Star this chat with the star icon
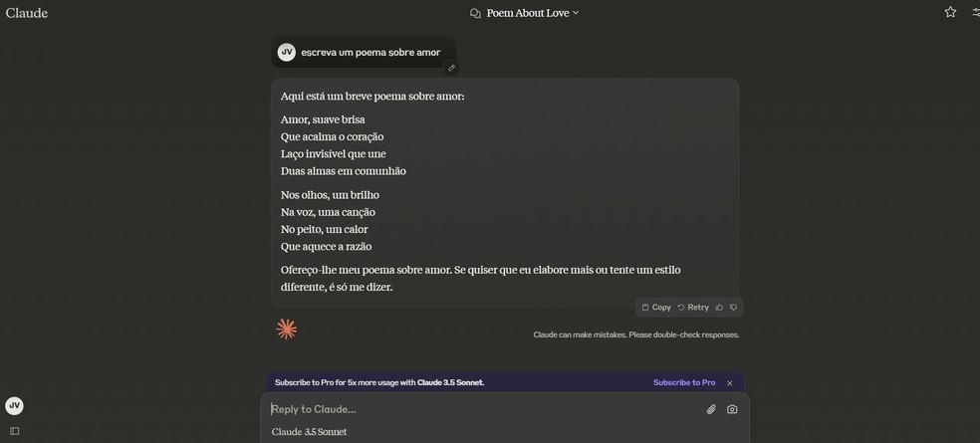Viewport: 980px width, 443px height. point(950,13)
